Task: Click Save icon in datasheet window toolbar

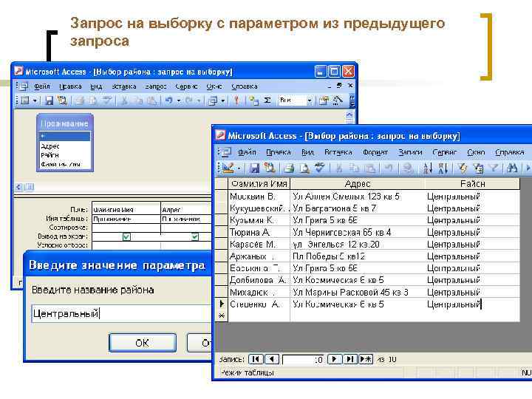Action: 254,168
